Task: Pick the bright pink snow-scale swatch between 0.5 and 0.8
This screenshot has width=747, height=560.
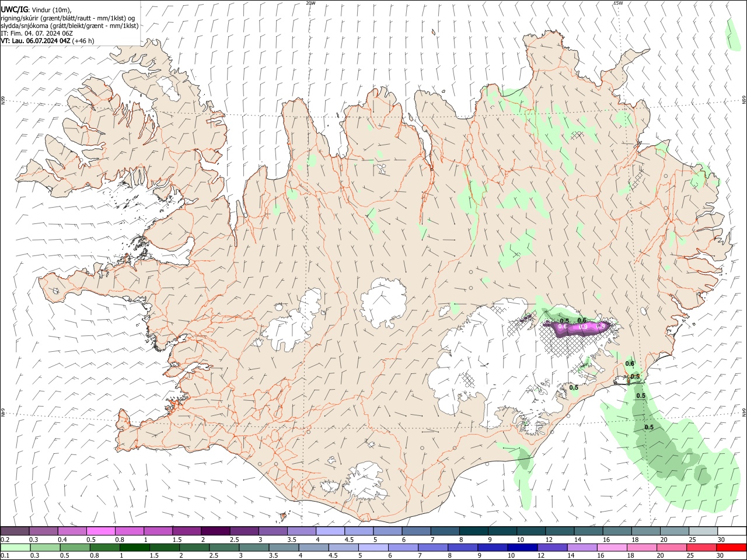Action: [100, 531]
